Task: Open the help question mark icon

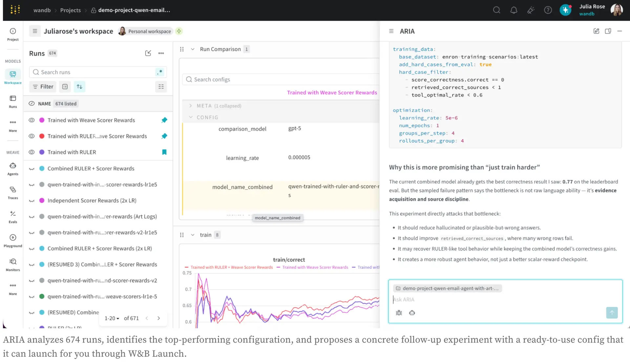Action: (x=548, y=10)
